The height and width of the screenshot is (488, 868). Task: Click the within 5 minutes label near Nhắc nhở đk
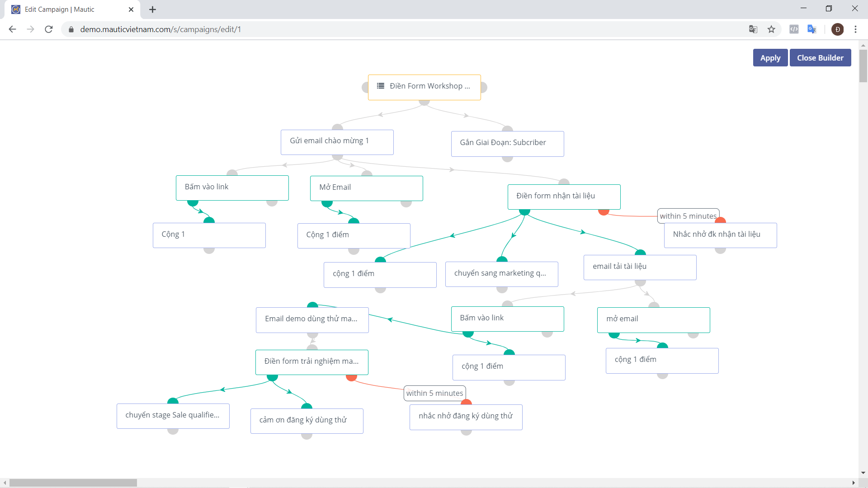688,216
